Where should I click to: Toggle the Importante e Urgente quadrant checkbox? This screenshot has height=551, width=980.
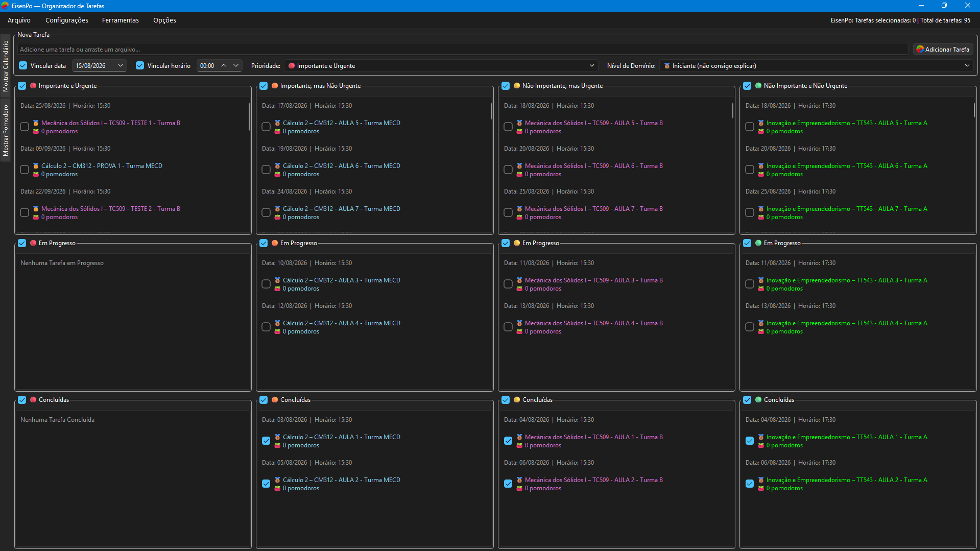tap(22, 86)
